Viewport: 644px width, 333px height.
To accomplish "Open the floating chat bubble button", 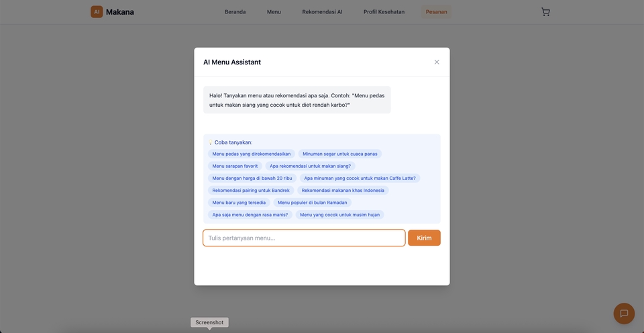I will tap(623, 314).
